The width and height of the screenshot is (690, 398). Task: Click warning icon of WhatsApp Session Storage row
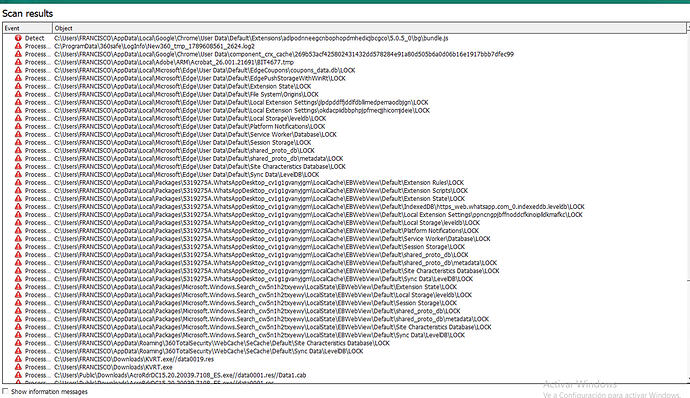[x=18, y=247]
